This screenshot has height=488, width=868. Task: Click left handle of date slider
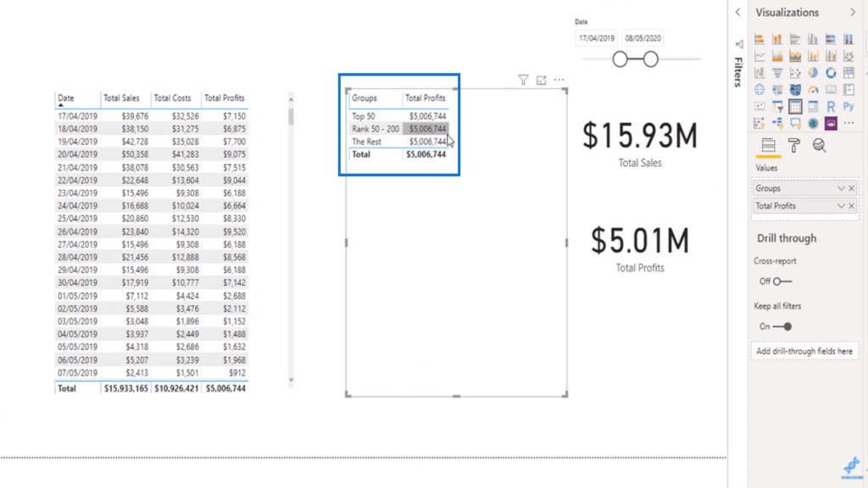coord(620,59)
